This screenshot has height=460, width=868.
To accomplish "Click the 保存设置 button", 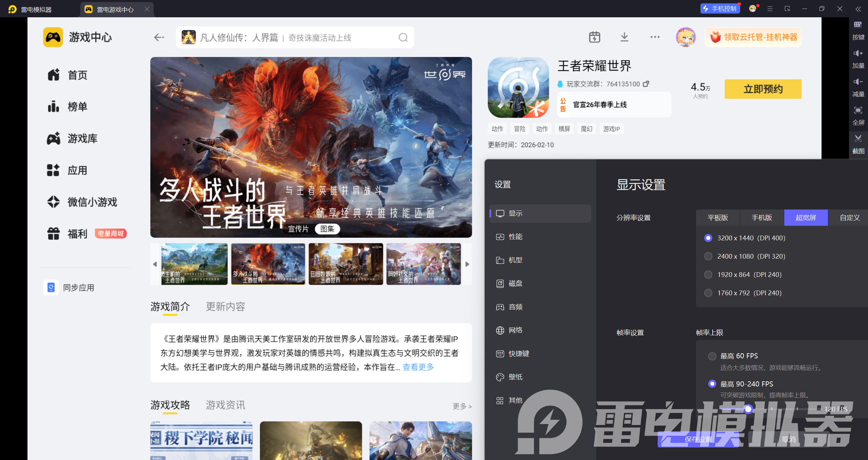I will coord(698,439).
